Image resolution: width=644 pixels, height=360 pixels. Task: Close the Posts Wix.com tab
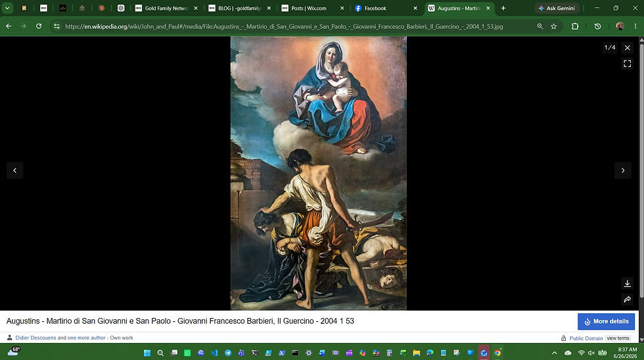[342, 8]
